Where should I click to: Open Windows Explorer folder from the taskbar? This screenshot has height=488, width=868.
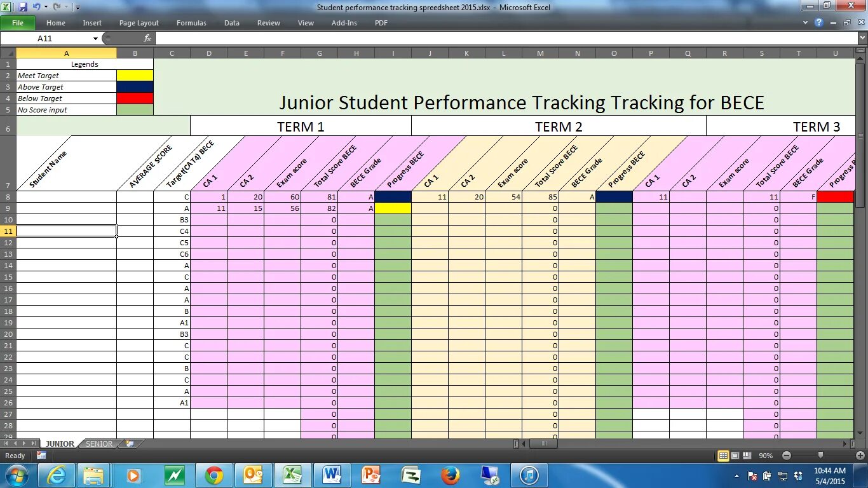coord(93,475)
